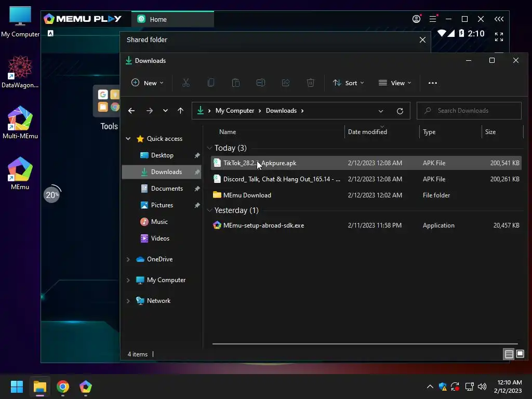Expand the Network tree node
532x399 pixels.
click(x=128, y=301)
